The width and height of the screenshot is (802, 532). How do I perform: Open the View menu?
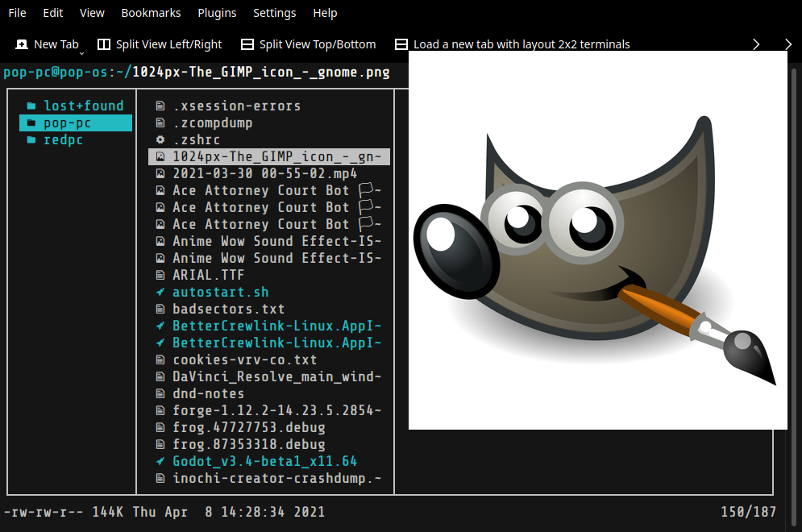(92, 13)
